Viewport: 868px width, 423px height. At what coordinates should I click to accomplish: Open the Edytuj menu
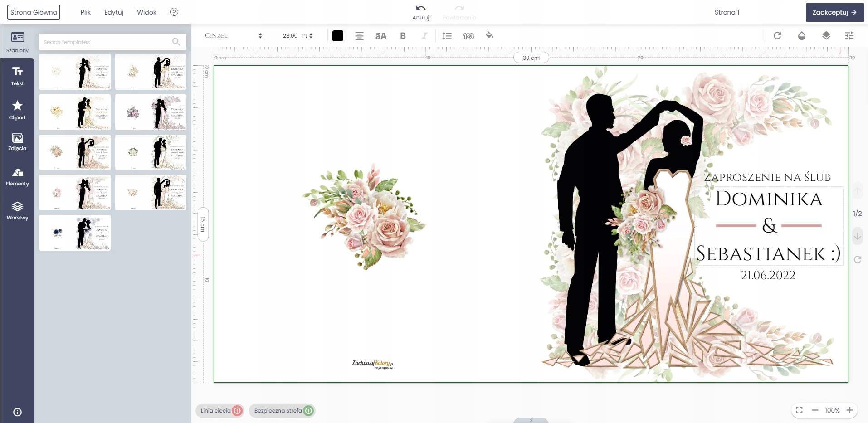114,12
